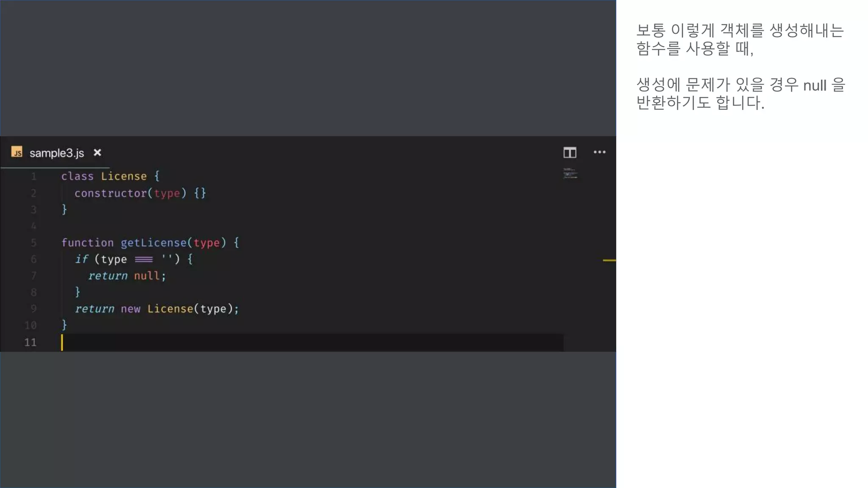Screen dimensions: 868x488
Task: Click the JS file icon on tab
Action: (17, 152)
